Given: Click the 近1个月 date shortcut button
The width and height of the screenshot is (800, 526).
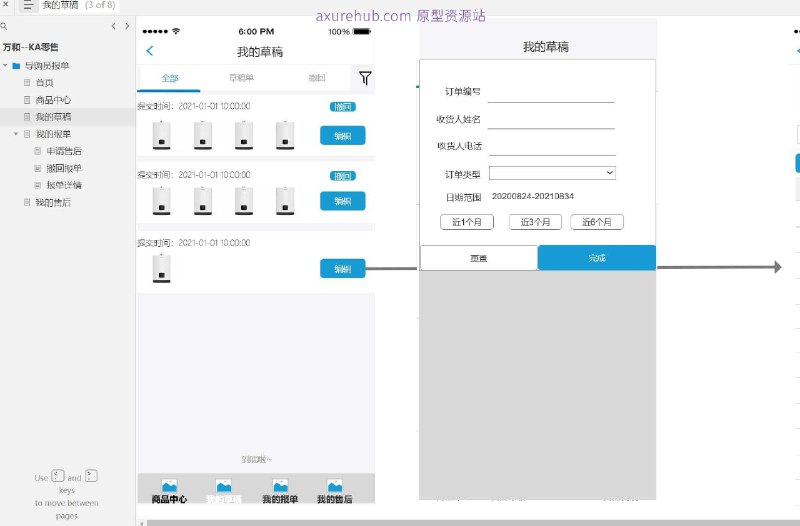Looking at the screenshot, I should [467, 222].
